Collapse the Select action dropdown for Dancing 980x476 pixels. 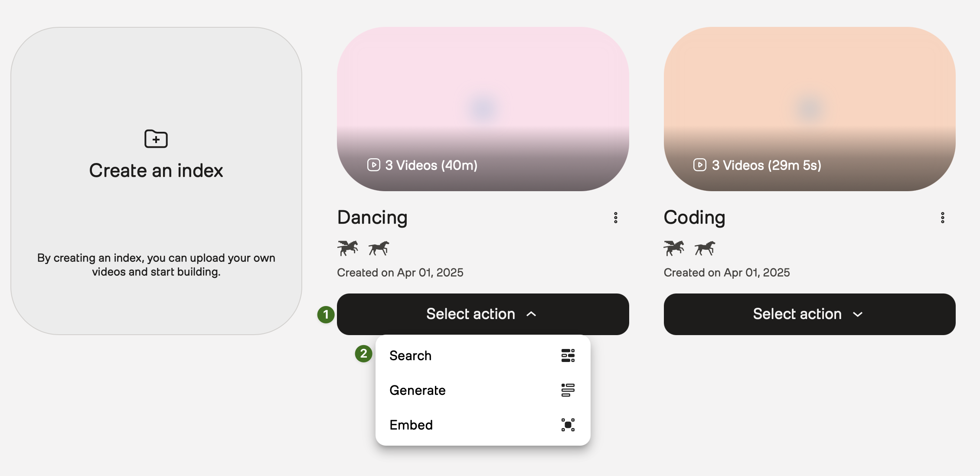(x=483, y=314)
